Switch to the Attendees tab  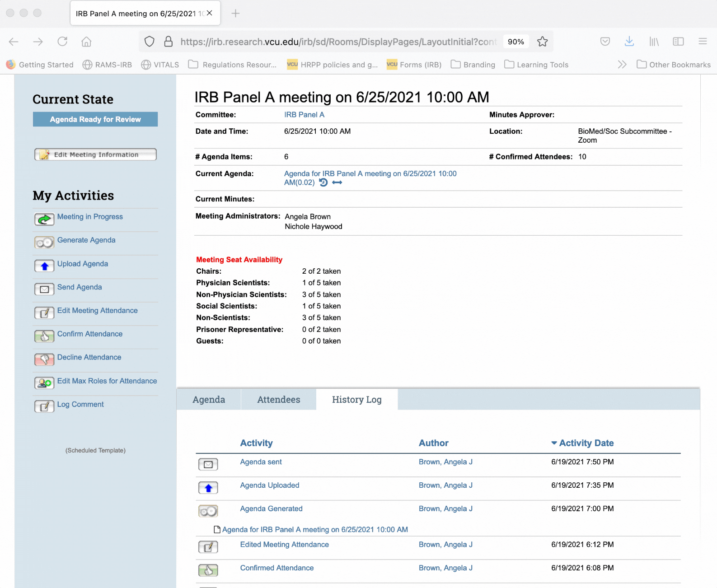coord(278,400)
